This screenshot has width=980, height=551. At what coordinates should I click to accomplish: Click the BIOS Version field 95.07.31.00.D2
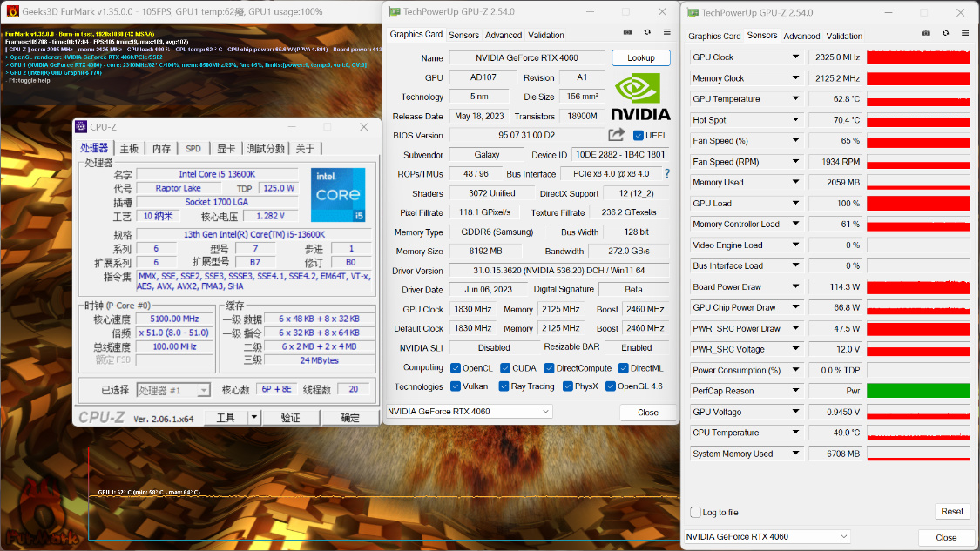[x=527, y=135]
